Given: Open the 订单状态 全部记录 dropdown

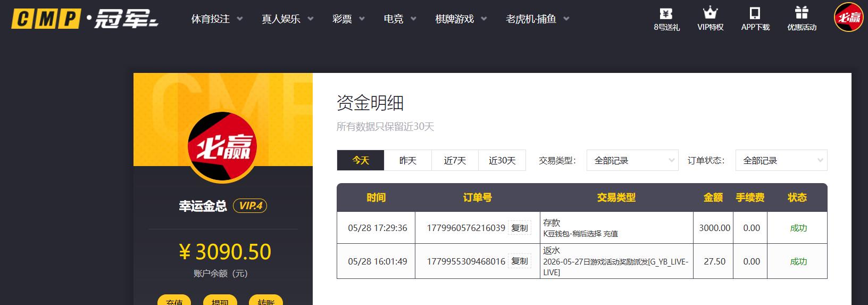Looking at the screenshot, I should click(781, 160).
